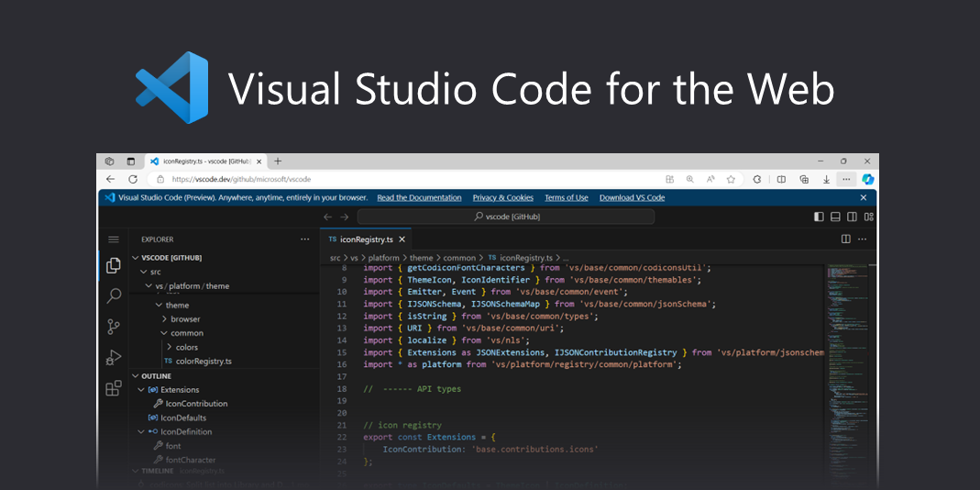This screenshot has height=490, width=980.
Task: Click the vscode [GitHub] command center search box
Action: pos(506,217)
